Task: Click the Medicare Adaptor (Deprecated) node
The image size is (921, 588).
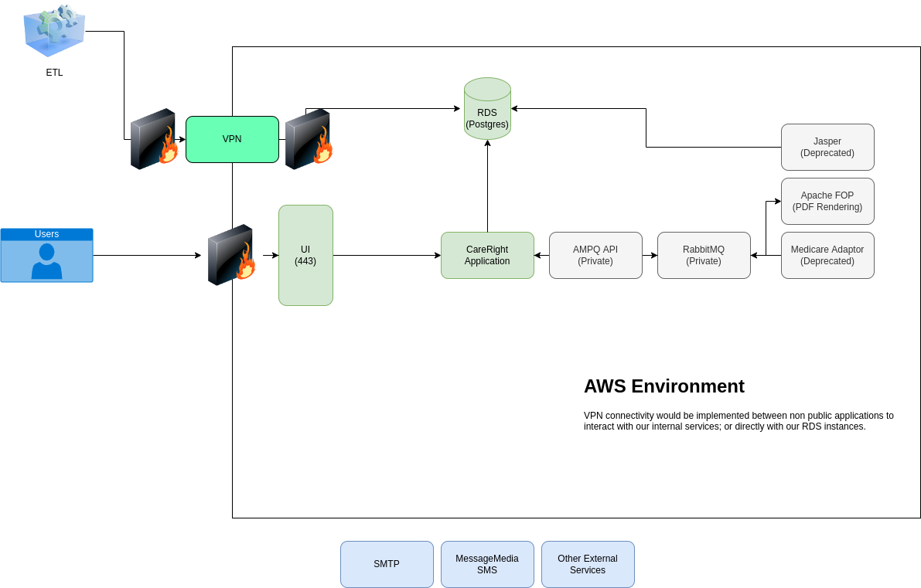Action: (827, 255)
